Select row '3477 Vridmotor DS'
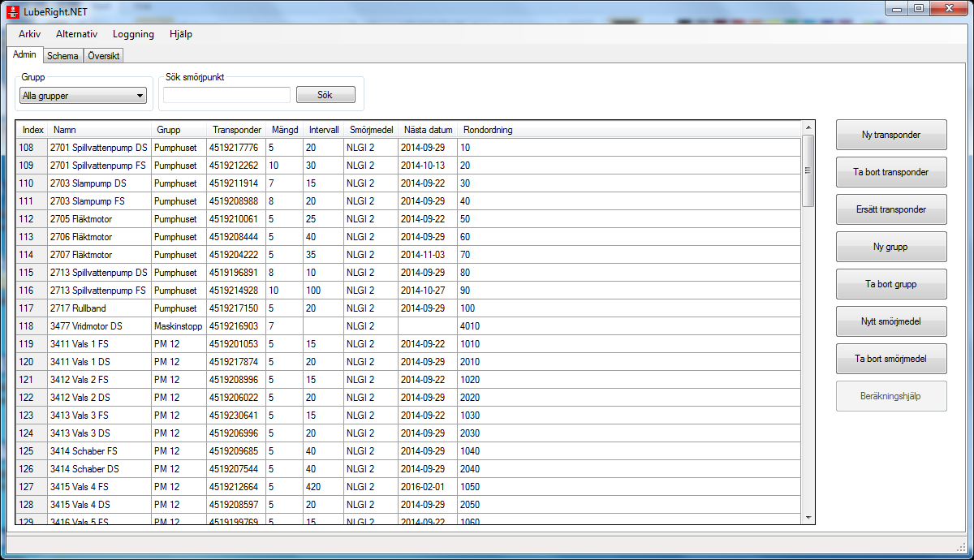974x560 pixels. click(x=408, y=326)
